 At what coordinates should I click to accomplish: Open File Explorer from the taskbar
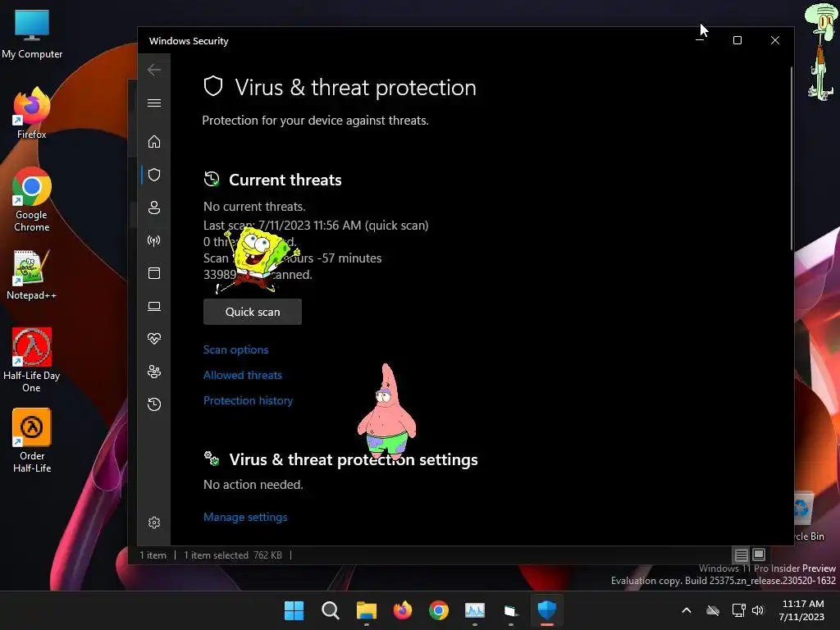(x=367, y=610)
